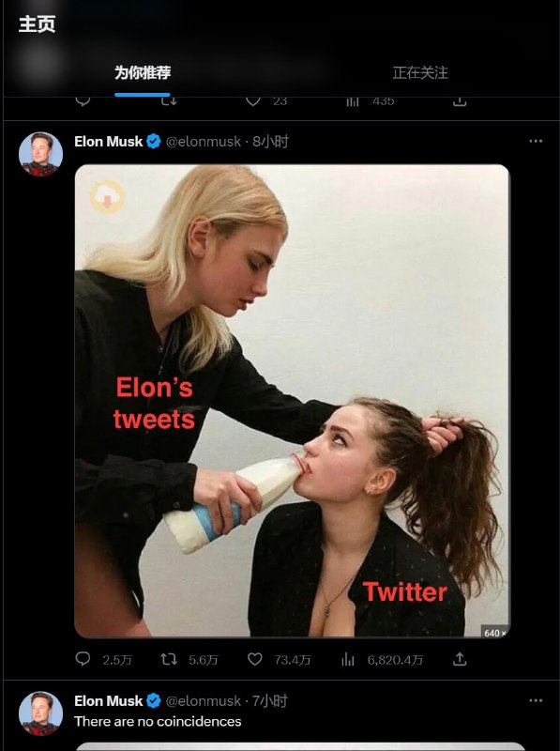This screenshot has height=751, width=560.
Task: Open more options on the coincidences tweet
Action: [535, 700]
